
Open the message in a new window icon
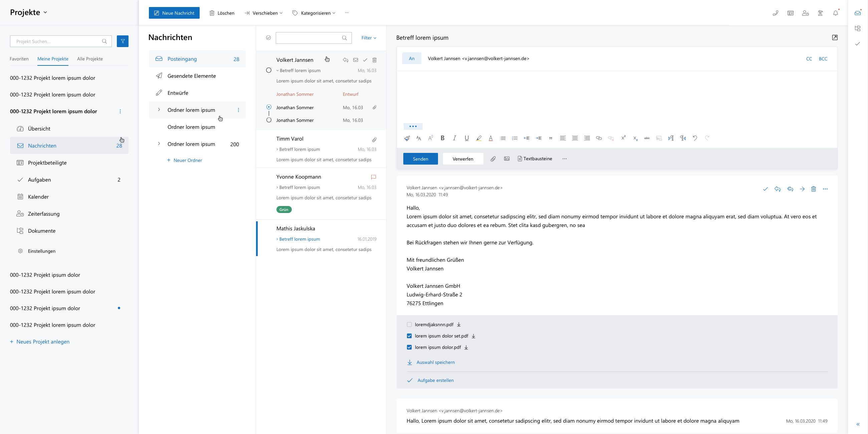[835, 37]
